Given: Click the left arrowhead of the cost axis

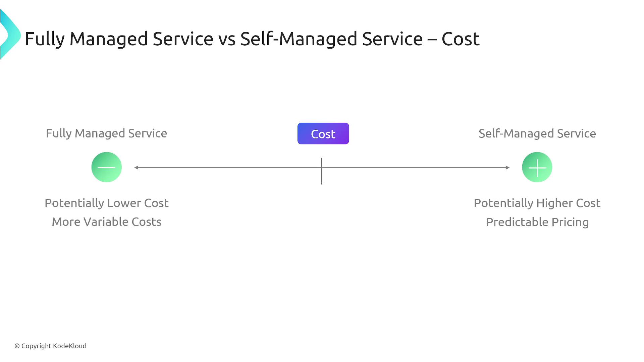Looking at the screenshot, I should [x=137, y=168].
